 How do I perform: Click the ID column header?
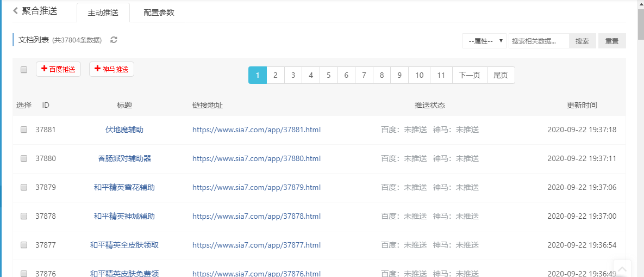(46, 105)
